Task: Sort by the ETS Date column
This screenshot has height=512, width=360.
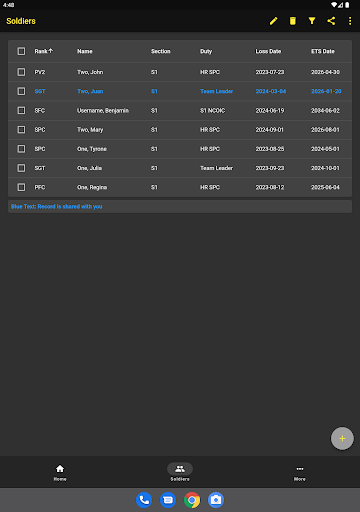Action: (x=323, y=51)
